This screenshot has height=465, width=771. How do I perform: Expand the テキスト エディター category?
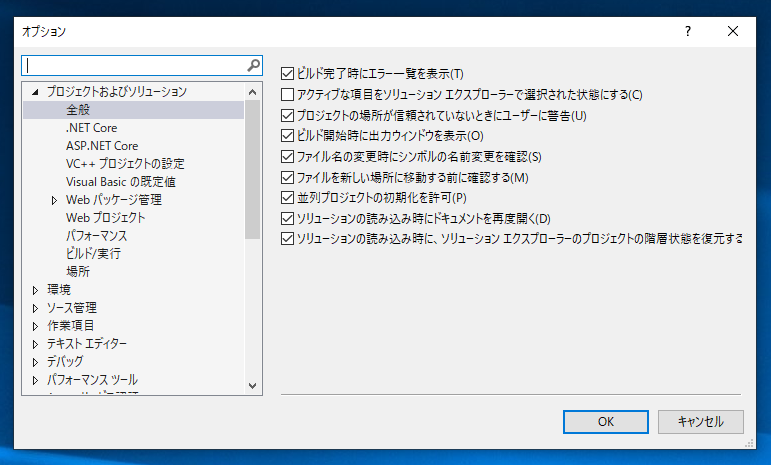click(35, 344)
